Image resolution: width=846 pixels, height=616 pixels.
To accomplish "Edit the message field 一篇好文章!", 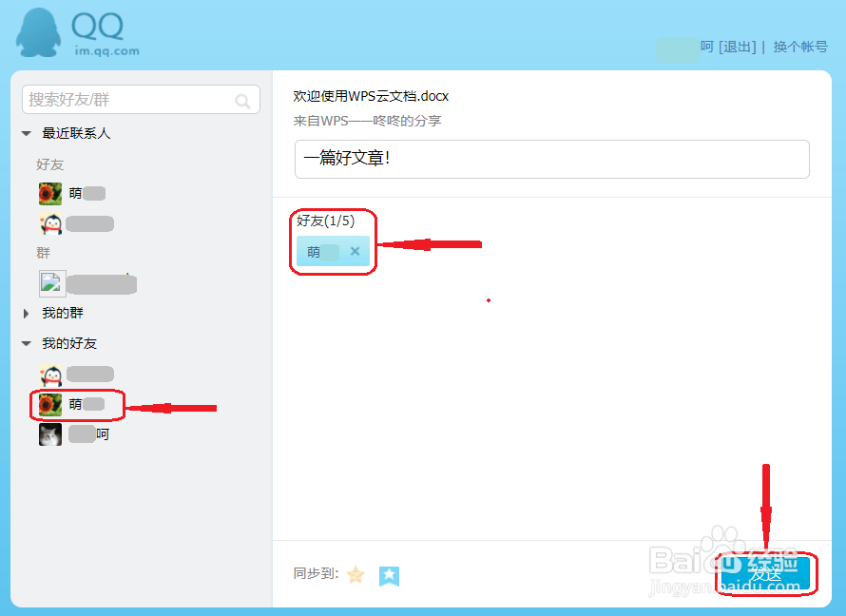I will point(552,159).
